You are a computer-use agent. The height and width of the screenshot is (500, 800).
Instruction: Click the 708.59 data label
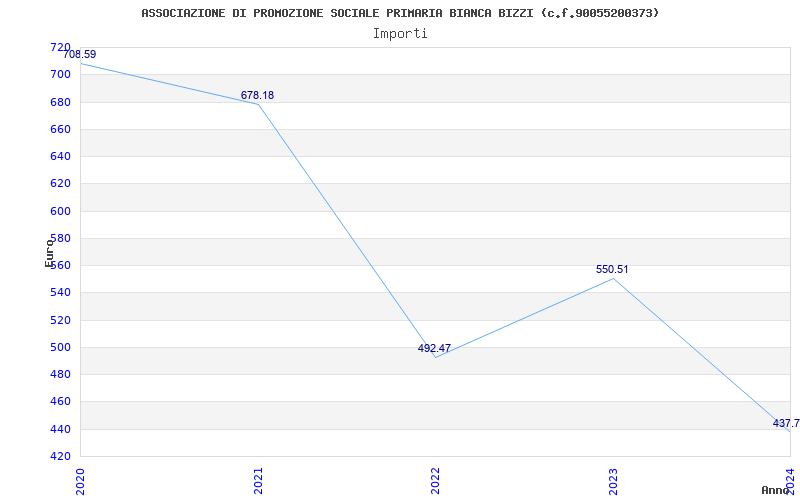(80, 55)
